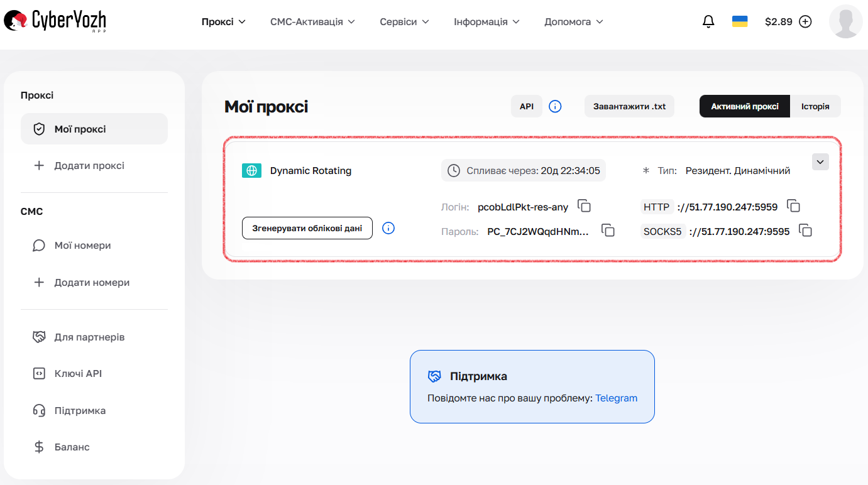Click Завантажити .txt button
The width and height of the screenshot is (868, 485).
(629, 106)
